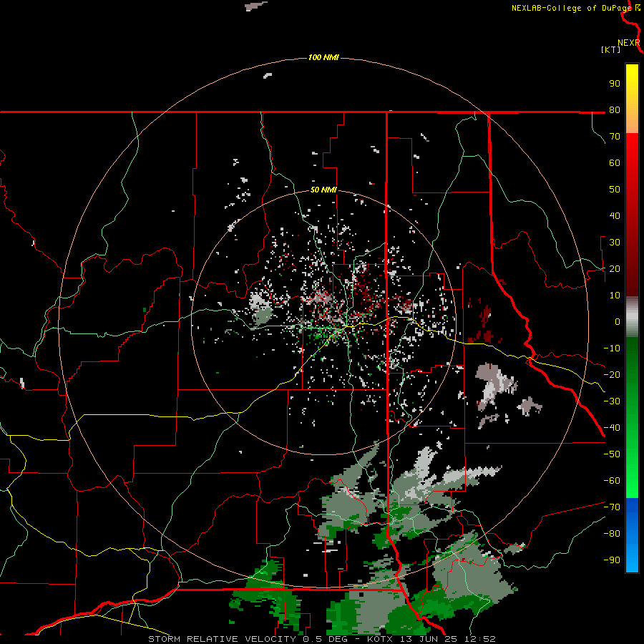This screenshot has height=644, width=644.
Task: Click the 80 value on velocity scale
Action: 615,109
